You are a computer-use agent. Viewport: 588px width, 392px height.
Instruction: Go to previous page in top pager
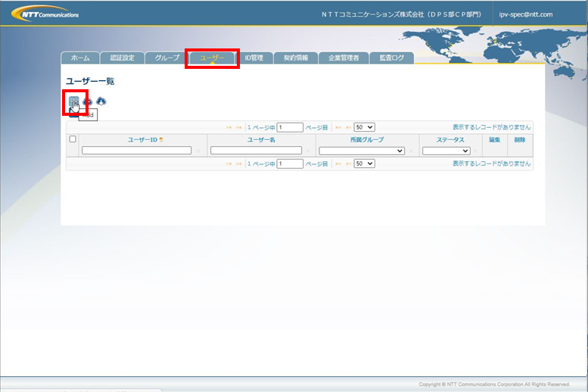click(x=238, y=128)
